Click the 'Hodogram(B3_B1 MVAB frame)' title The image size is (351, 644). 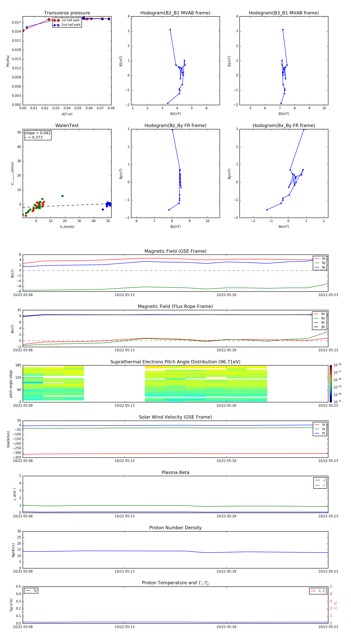(284, 13)
